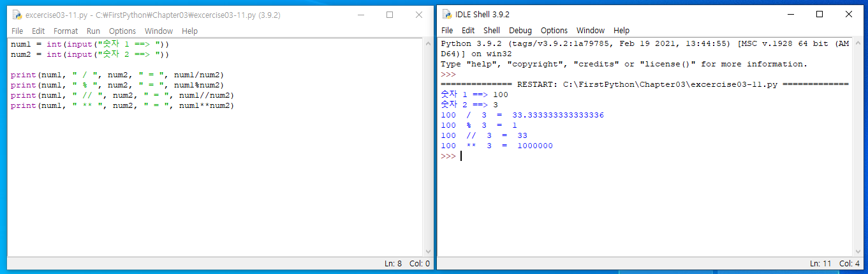
Task: Click the '100 // 3 = 33' output line
Action: pos(484,135)
